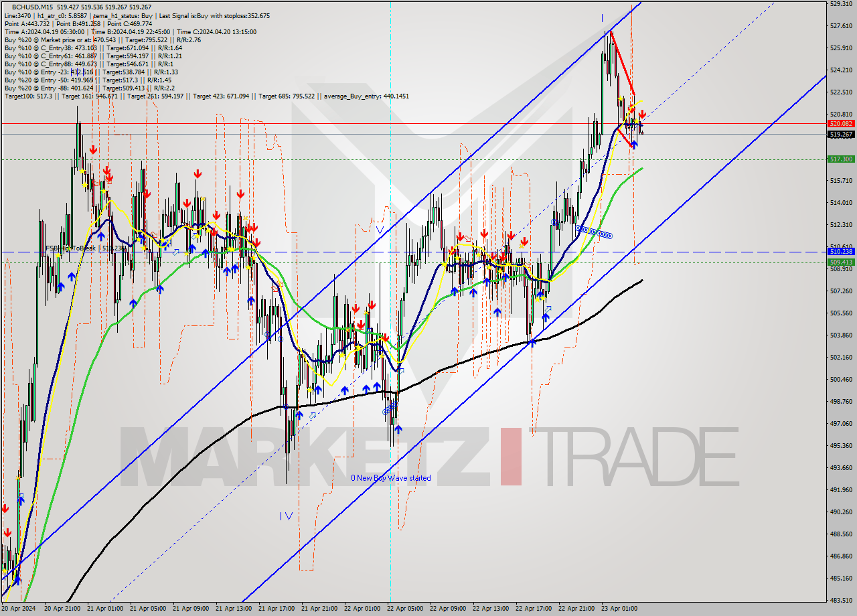Click the '21 Apr 05:00' time axis label

[148, 609]
